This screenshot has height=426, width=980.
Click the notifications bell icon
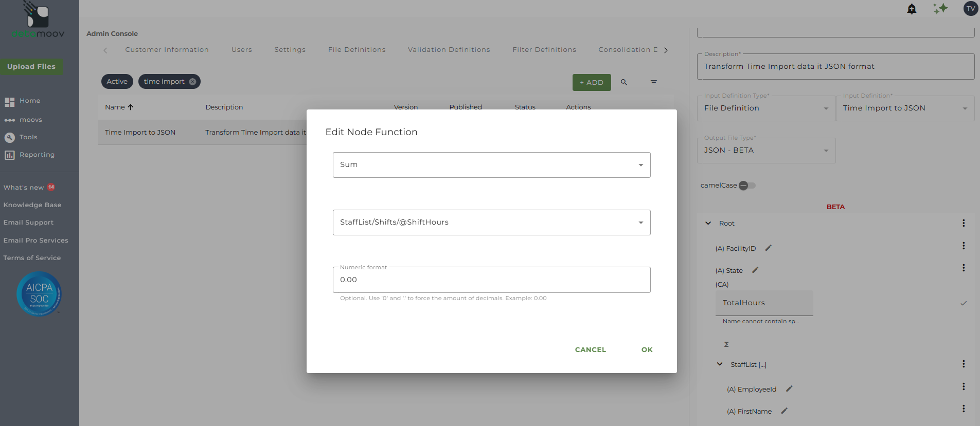(x=912, y=9)
